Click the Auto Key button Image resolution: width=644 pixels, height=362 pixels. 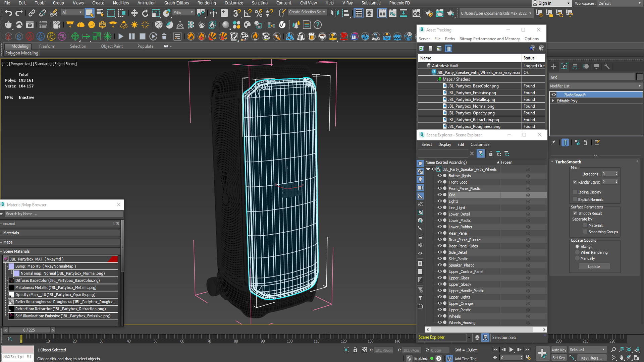point(559,350)
